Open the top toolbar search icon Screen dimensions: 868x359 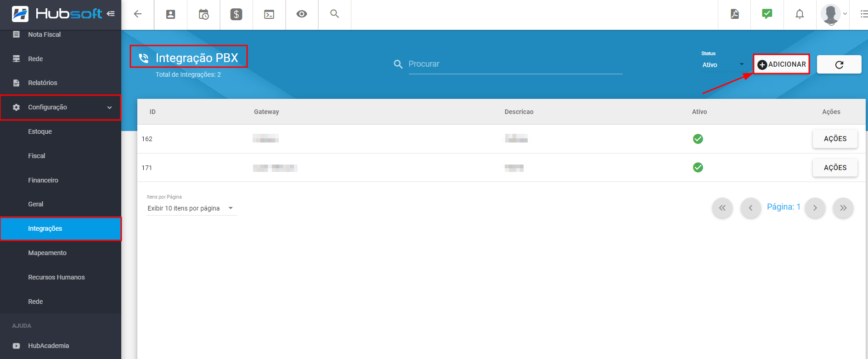(335, 14)
